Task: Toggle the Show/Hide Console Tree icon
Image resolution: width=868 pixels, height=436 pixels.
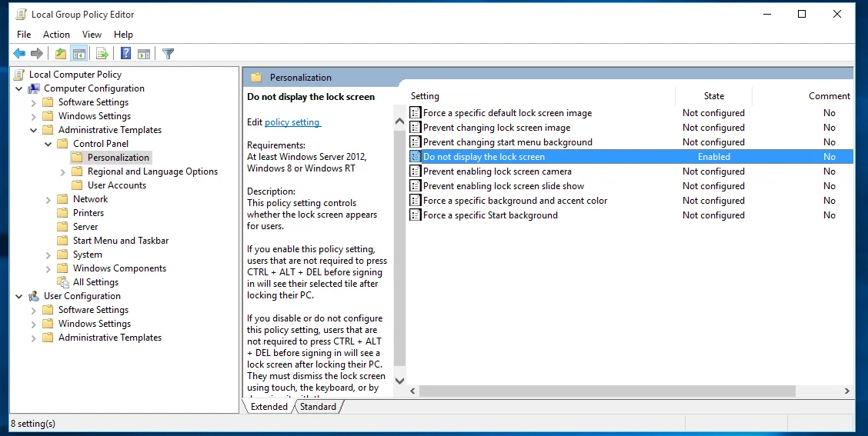Action: click(79, 54)
